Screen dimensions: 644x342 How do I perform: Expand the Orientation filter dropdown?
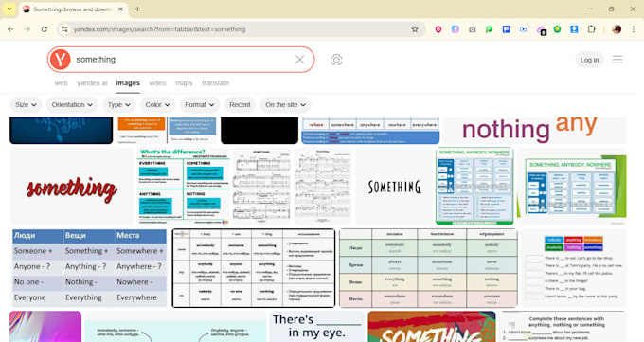(72, 105)
